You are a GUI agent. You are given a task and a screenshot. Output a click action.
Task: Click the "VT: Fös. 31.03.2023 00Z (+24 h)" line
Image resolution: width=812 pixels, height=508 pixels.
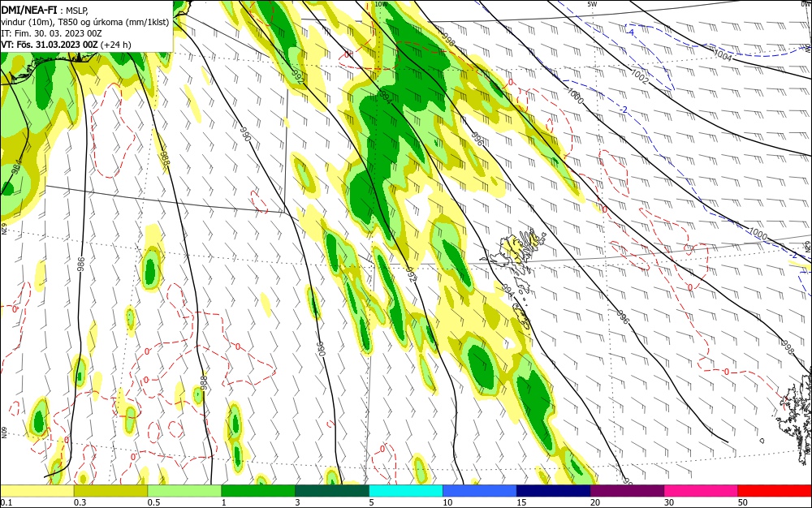click(x=66, y=45)
